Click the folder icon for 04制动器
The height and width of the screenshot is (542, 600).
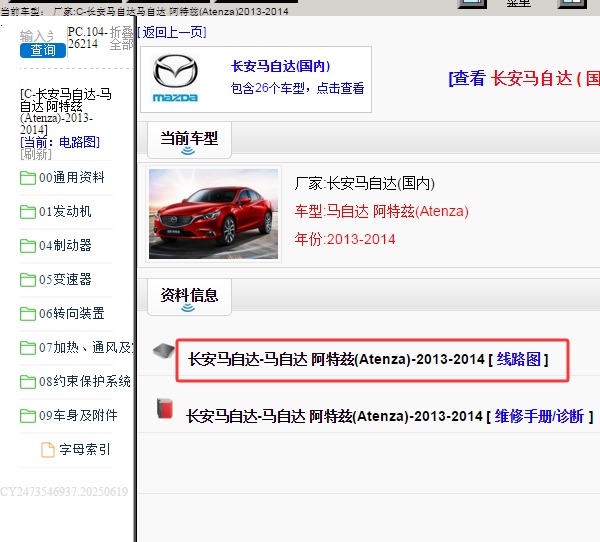tap(28, 246)
